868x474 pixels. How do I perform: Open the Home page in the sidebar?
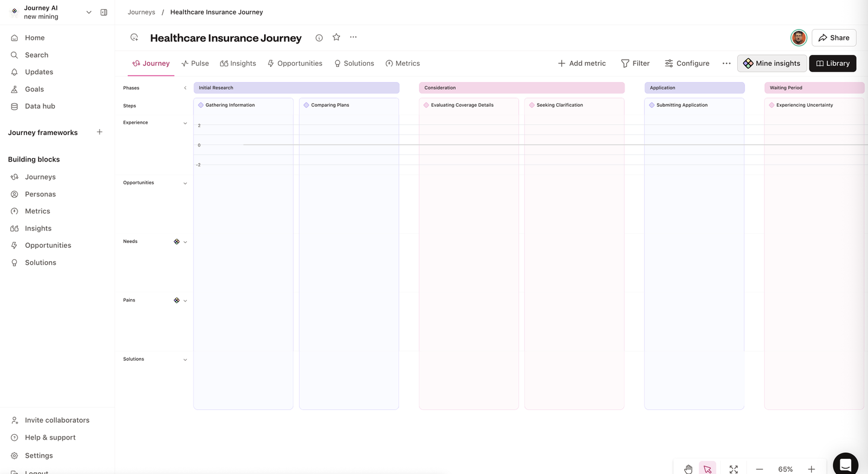click(x=35, y=37)
